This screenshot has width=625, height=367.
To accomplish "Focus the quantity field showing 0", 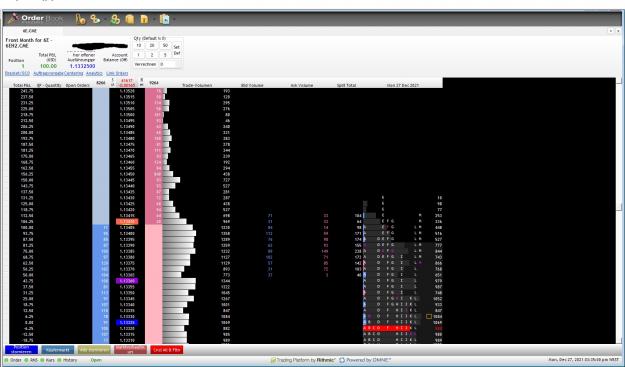I will pos(167,64).
